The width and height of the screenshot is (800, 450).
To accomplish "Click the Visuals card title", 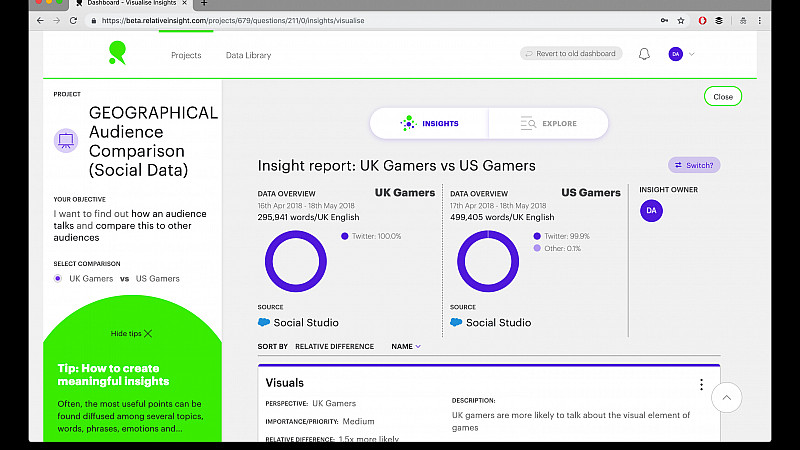I will pyautogui.click(x=285, y=383).
